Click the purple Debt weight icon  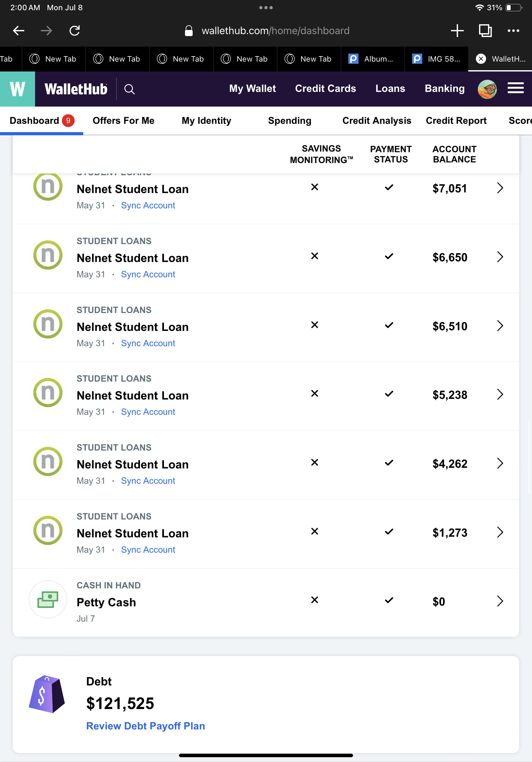[47, 694]
